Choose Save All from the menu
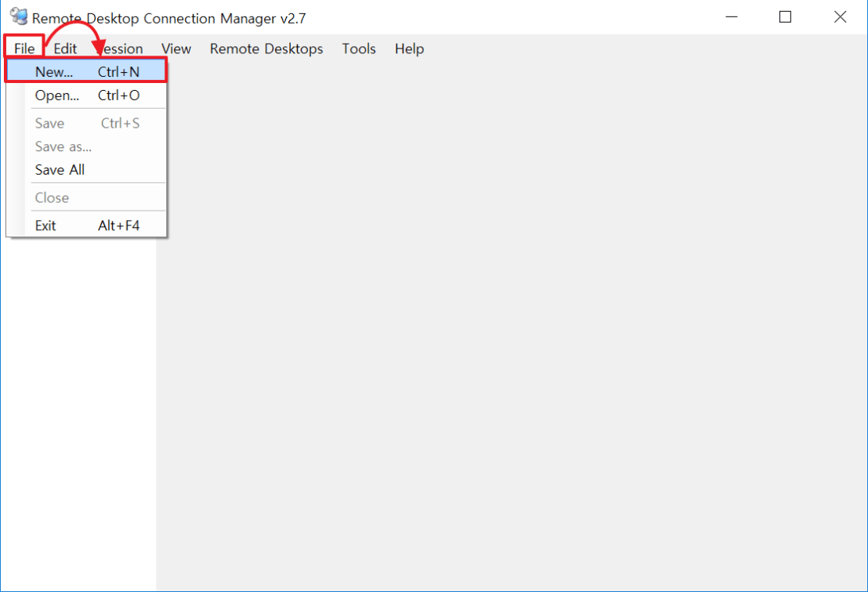Screen dimensions: 868x592 [x=60, y=170]
